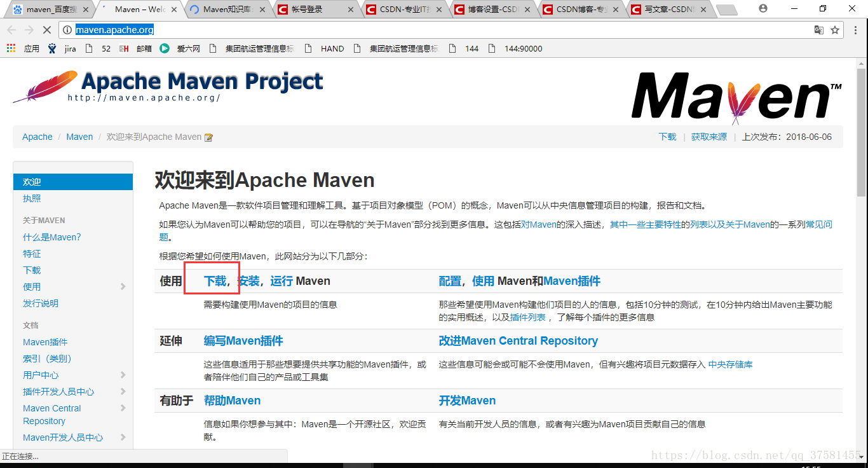
Task: Open 改进Maven Central Repository link
Action: (519, 341)
